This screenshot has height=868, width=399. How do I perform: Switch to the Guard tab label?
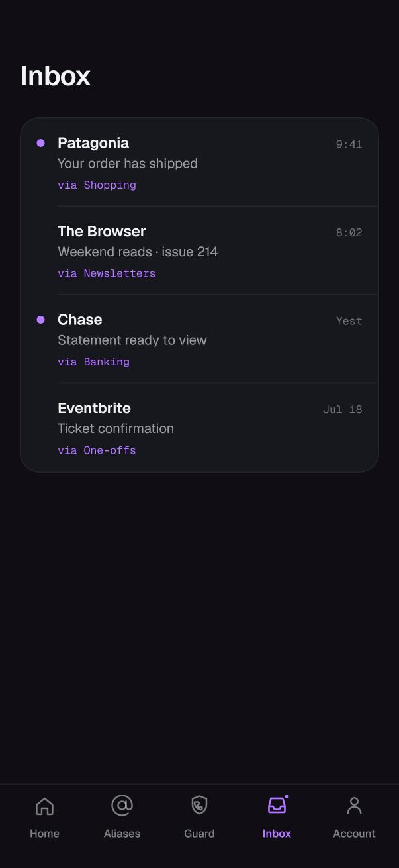click(199, 834)
